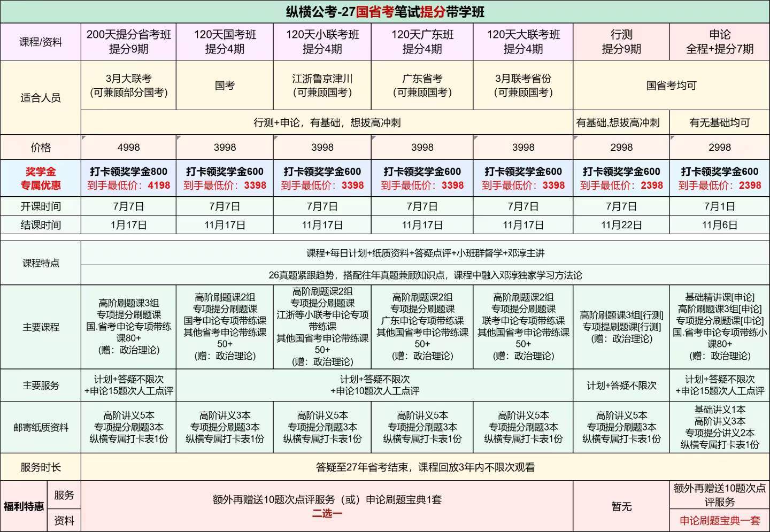This screenshot has width=770, height=532.
Task: Click the 暂无 cell
Action: pyautogui.click(x=621, y=506)
